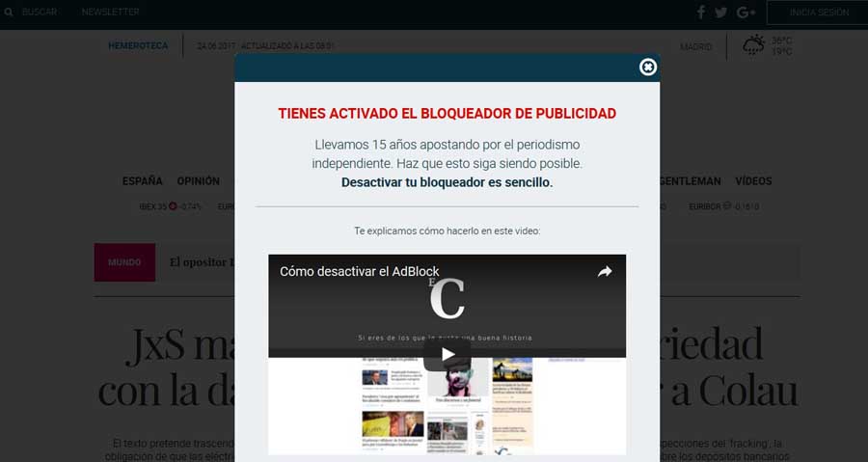The image size is (868, 462).
Task: Open the Facebook page icon
Action: [701, 13]
